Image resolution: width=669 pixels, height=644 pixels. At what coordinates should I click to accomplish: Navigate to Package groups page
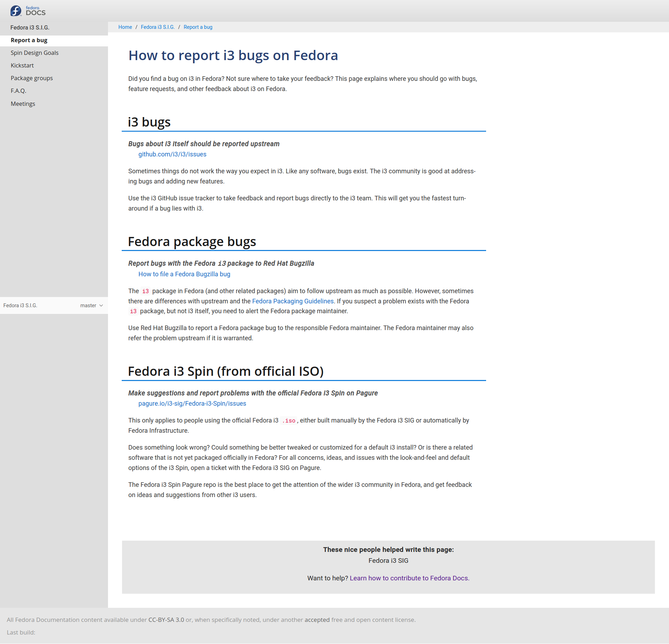[32, 78]
